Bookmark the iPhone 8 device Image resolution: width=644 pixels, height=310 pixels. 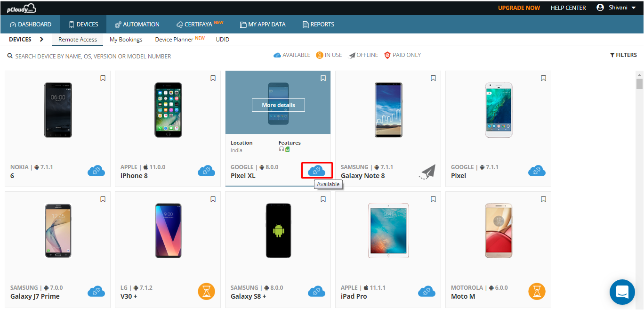coord(213,78)
